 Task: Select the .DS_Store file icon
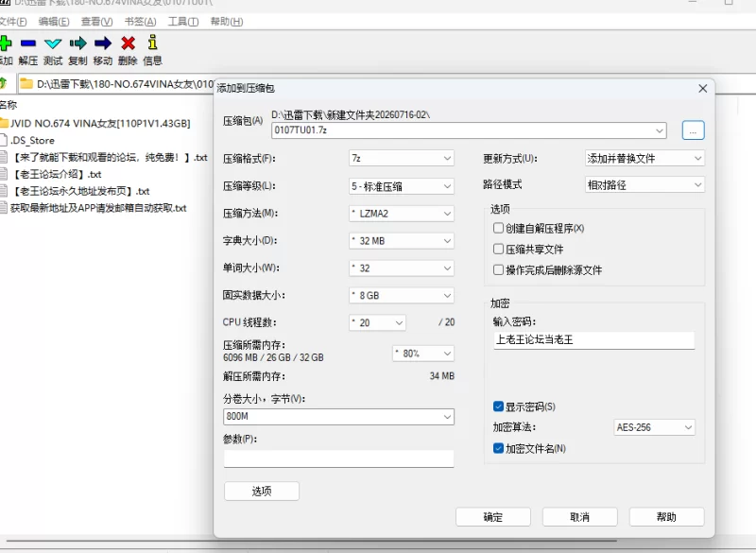pos(4,140)
